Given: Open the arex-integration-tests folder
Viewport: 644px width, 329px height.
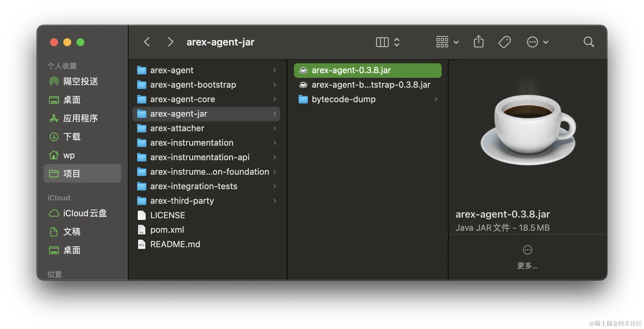Looking at the screenshot, I should click(193, 186).
